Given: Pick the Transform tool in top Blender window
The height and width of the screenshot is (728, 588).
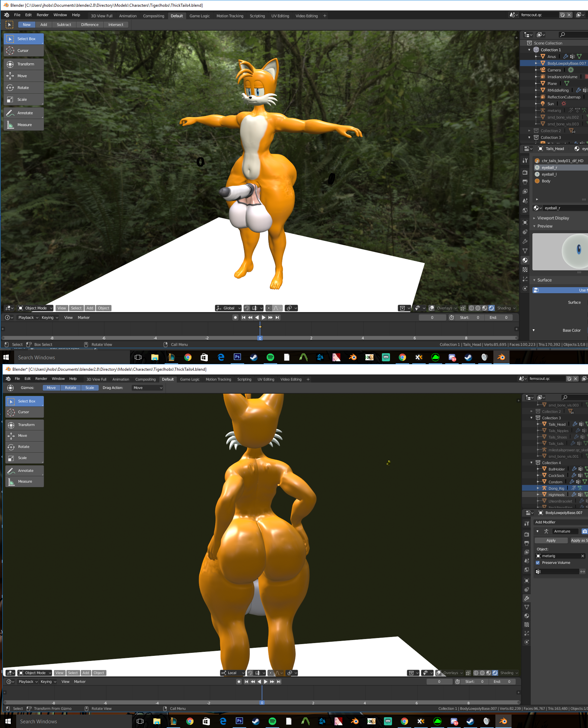Looking at the screenshot, I should 24,64.
